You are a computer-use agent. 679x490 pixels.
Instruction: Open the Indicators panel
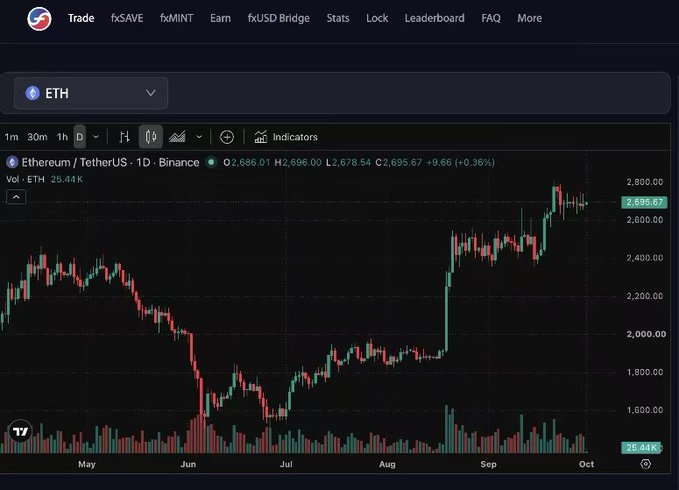[286, 137]
